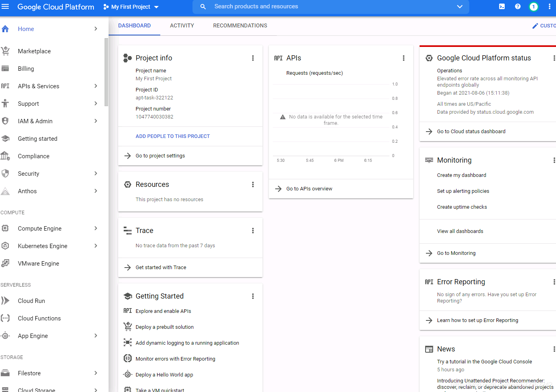556x392 pixels.
Task: Focus the Search products and resources field
Action: tap(331, 7)
